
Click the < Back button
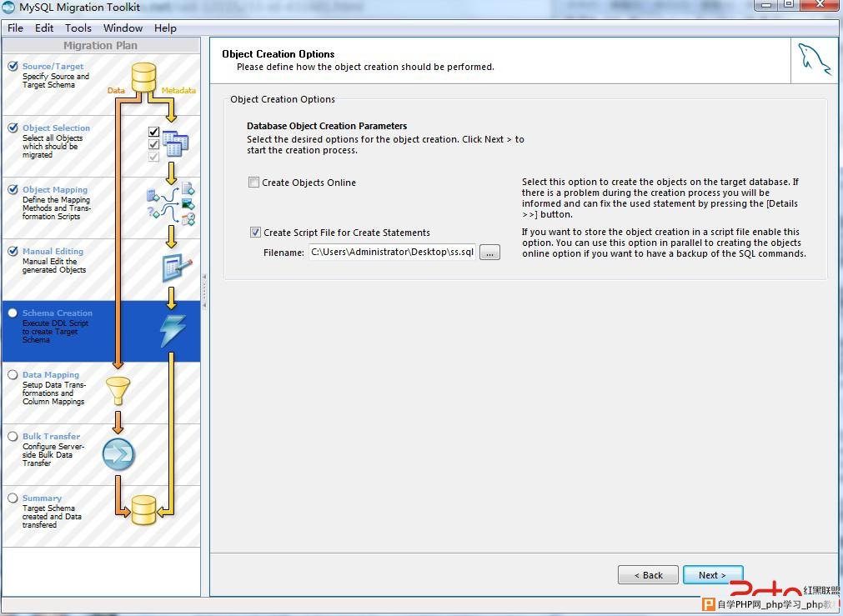click(648, 574)
